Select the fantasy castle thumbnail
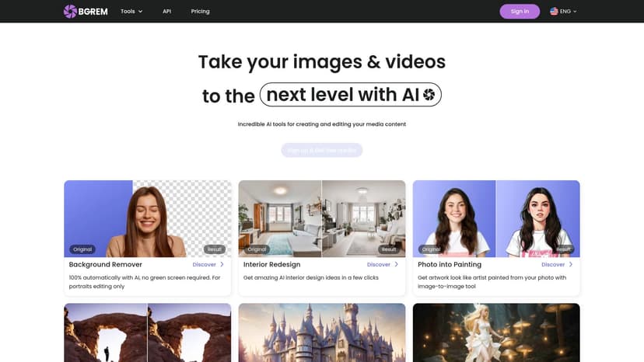Screen dimensions: 644x362 coord(321,332)
